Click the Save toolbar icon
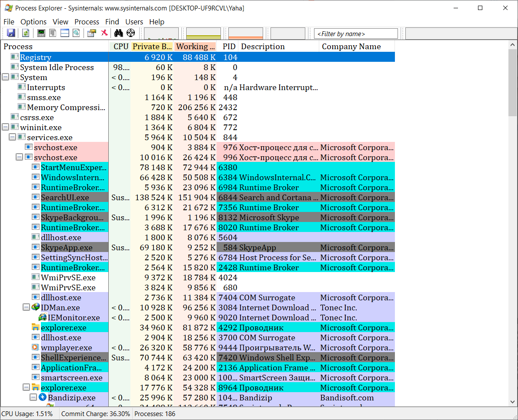Viewport: 518px width, 420px height. click(11, 33)
